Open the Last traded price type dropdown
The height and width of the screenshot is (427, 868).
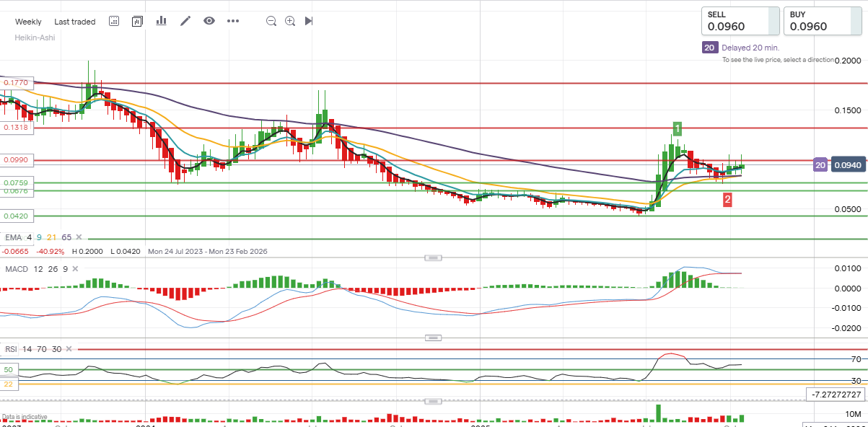(x=74, y=22)
